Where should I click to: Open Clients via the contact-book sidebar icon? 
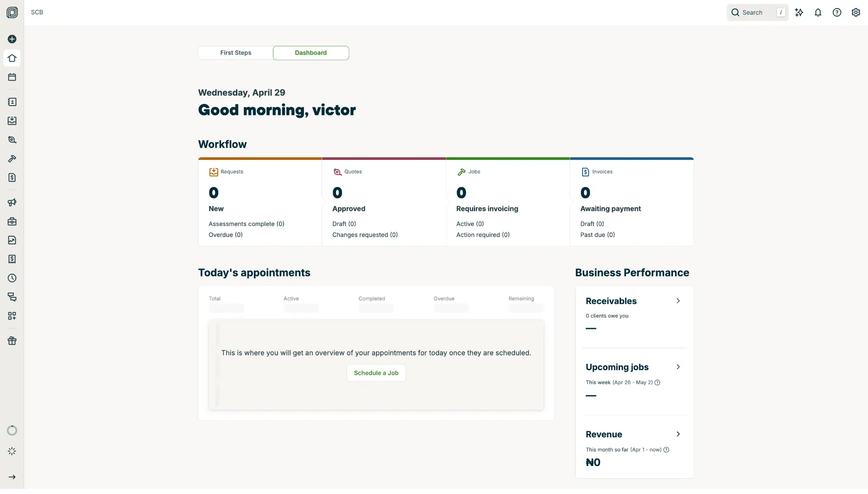pos(12,102)
